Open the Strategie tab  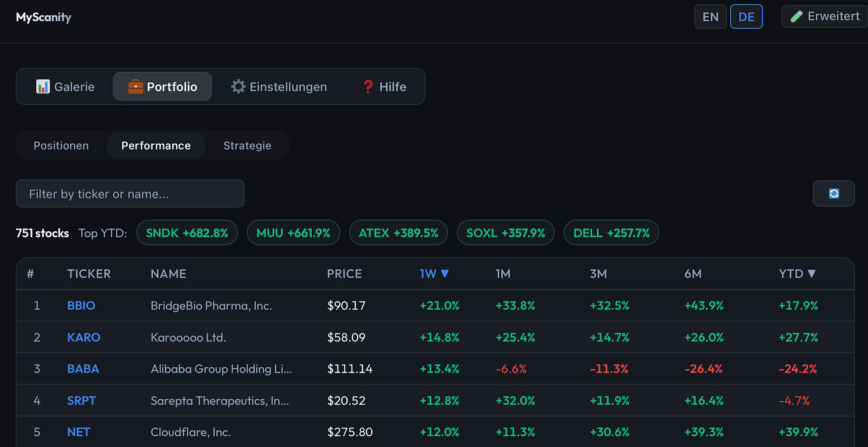pyautogui.click(x=247, y=145)
